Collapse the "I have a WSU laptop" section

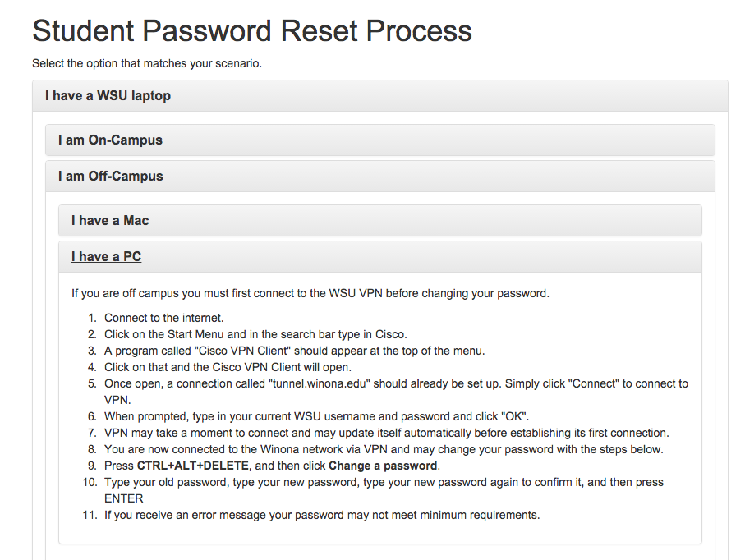click(x=108, y=95)
